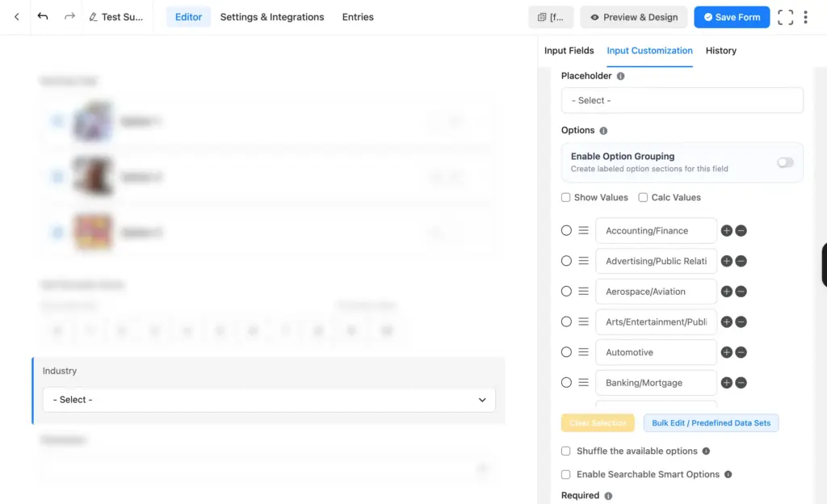Open the Entries tab
Viewport: 827px width, 504px height.
tap(358, 17)
